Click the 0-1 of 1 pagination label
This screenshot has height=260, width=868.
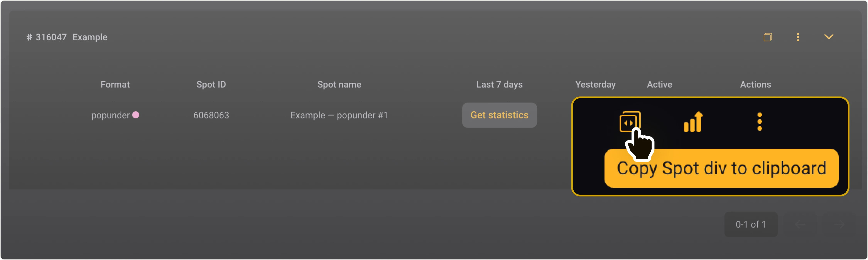[x=751, y=224]
